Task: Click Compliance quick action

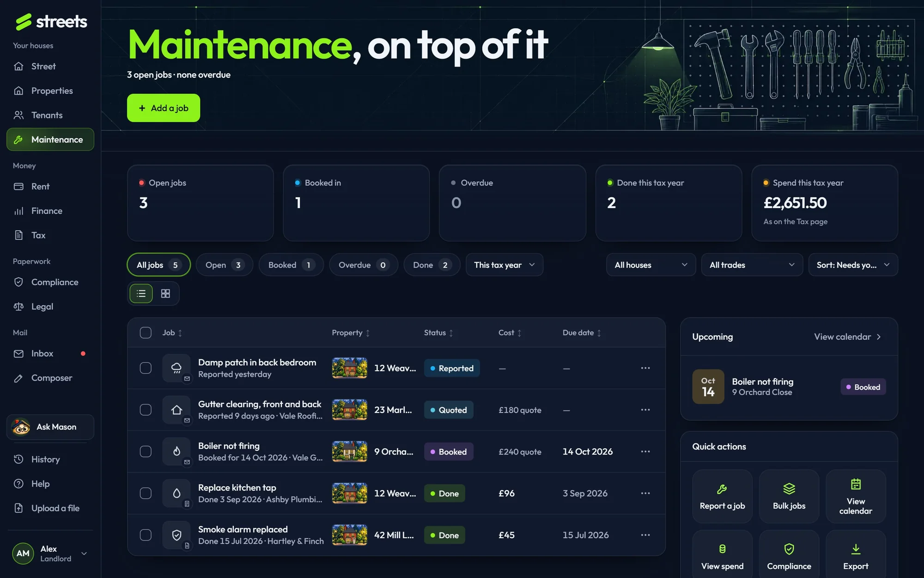Action: [x=789, y=554]
